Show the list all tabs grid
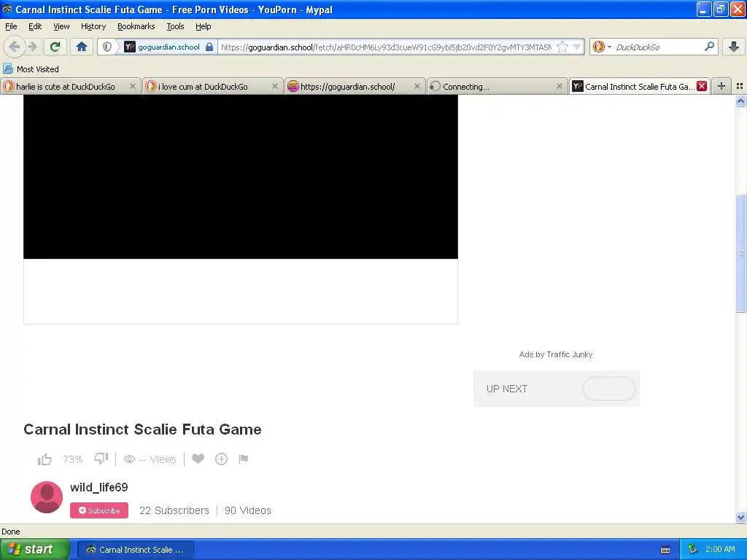 tap(740, 86)
